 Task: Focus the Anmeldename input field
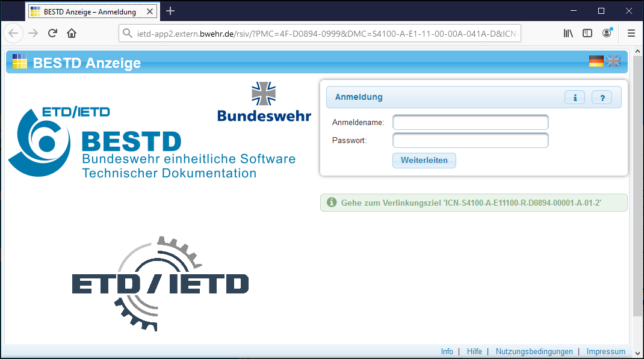(470, 122)
